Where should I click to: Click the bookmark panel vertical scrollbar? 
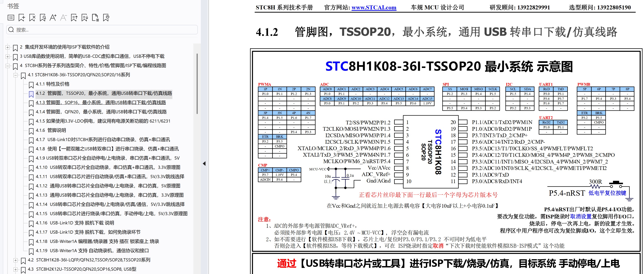197,84
